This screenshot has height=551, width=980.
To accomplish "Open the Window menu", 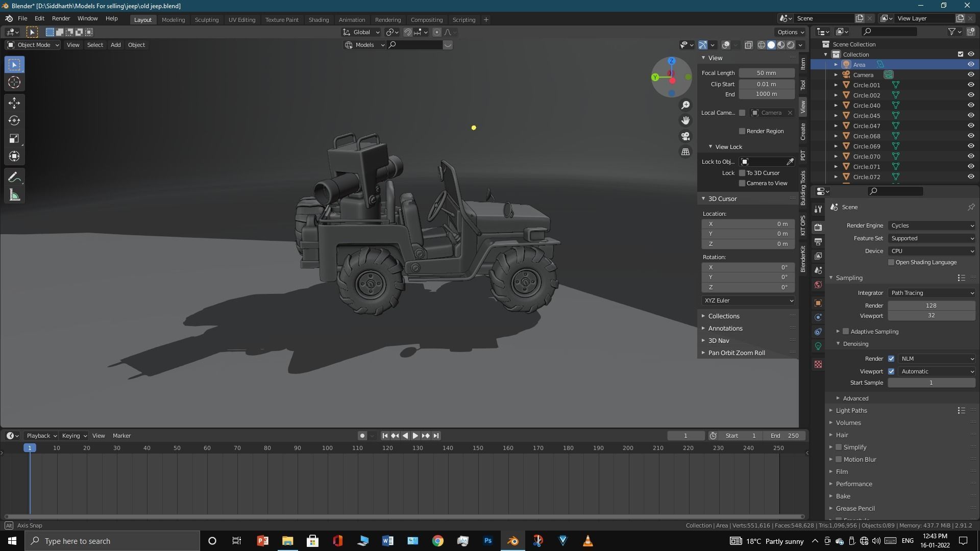I will (x=87, y=18).
